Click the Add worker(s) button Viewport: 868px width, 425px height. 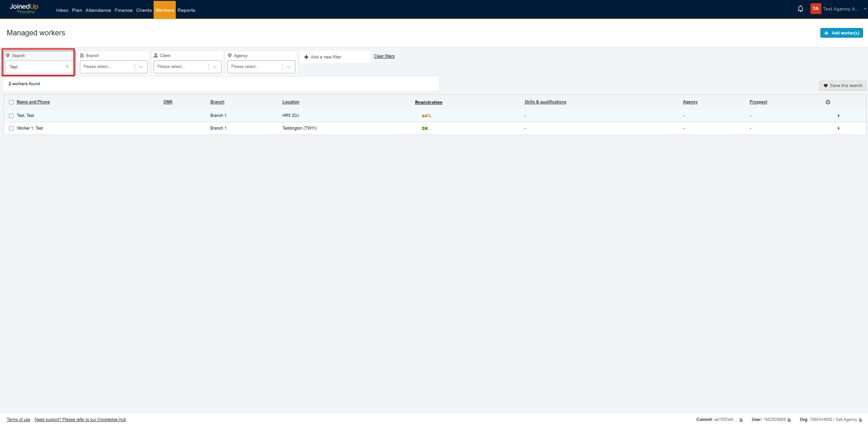pyautogui.click(x=841, y=33)
